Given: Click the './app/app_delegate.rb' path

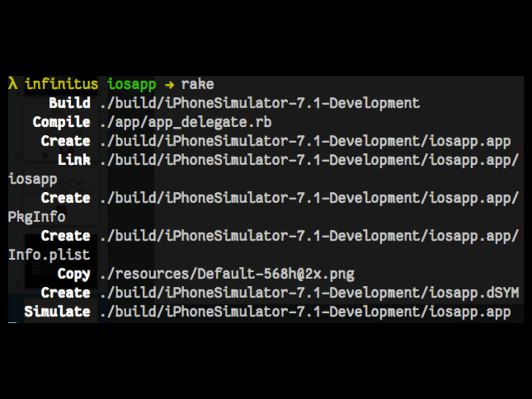Looking at the screenshot, I should (x=186, y=123).
